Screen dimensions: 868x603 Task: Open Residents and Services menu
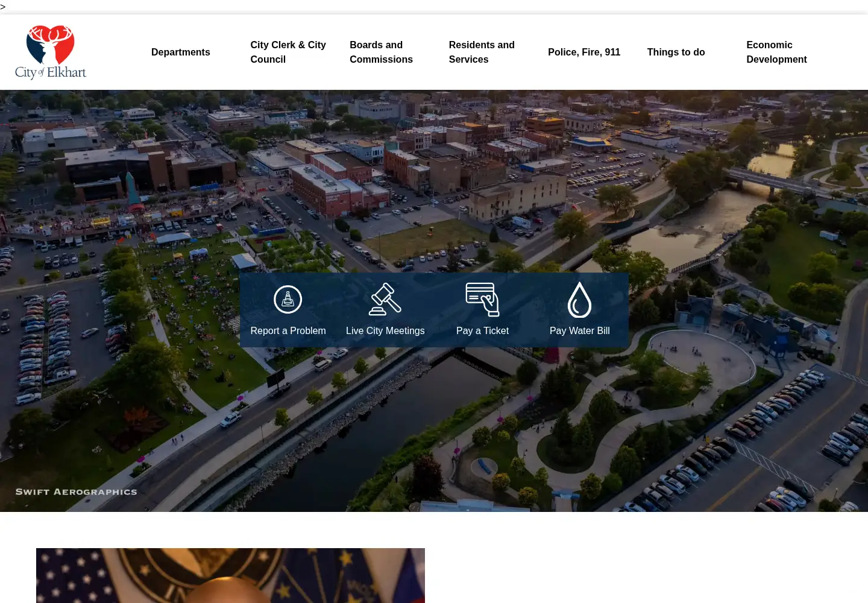[482, 52]
